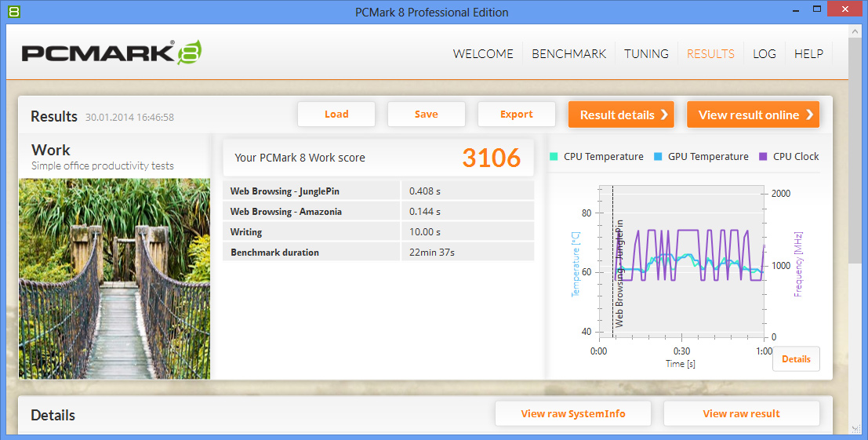Click the jungle bridge Work thumbnail
868x440 pixels.
(x=114, y=278)
